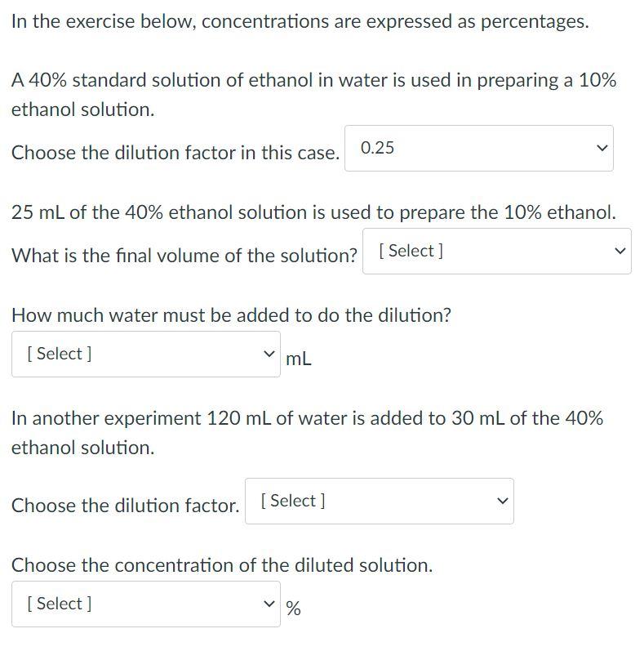Expand the second dilution factor chevron
The image size is (644, 660).
(x=503, y=501)
